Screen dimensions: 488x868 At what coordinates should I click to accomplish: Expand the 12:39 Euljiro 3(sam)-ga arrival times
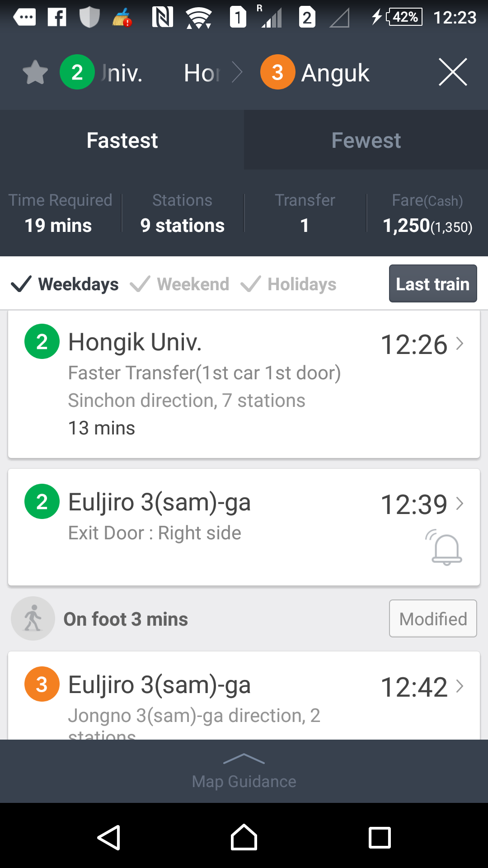422,504
